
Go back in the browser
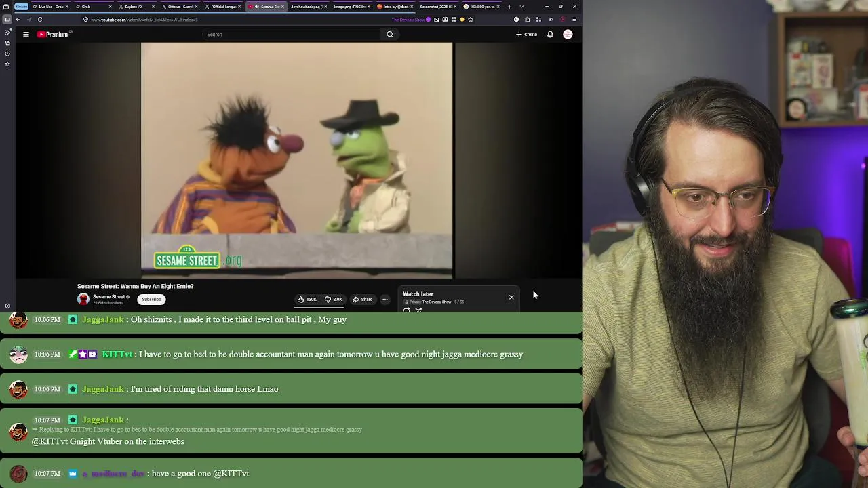click(x=18, y=20)
